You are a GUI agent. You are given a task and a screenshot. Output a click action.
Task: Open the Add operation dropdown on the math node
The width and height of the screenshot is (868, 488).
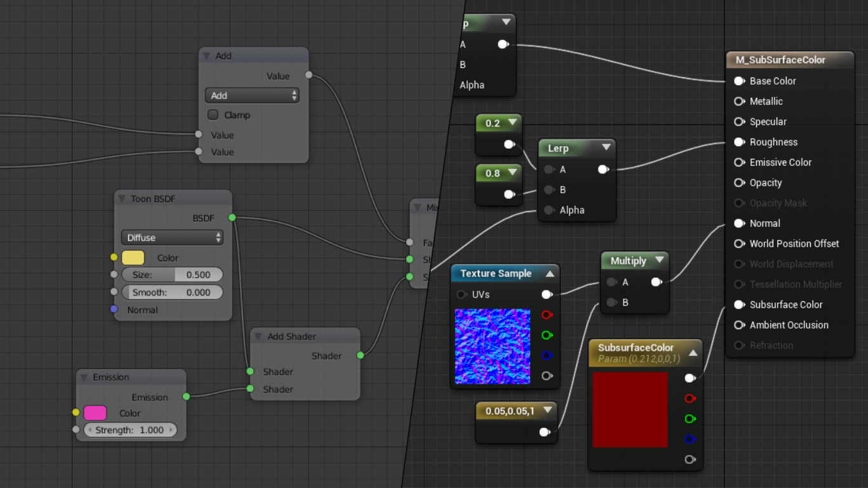point(252,95)
